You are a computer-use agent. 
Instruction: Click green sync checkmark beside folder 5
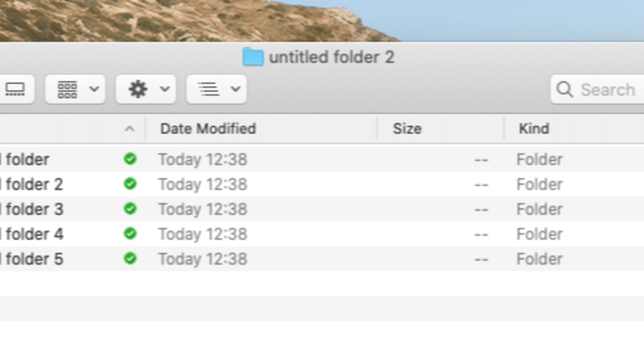coord(130,259)
